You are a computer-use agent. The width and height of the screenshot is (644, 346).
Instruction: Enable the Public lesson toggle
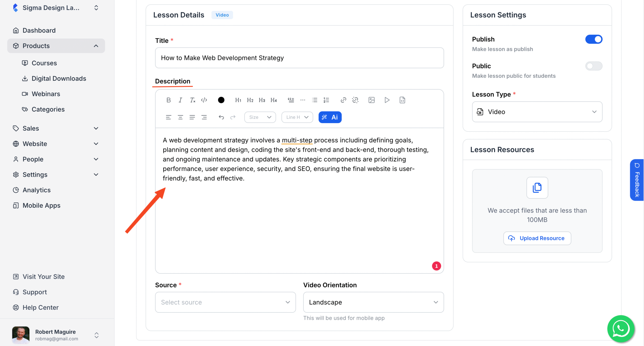click(x=593, y=66)
